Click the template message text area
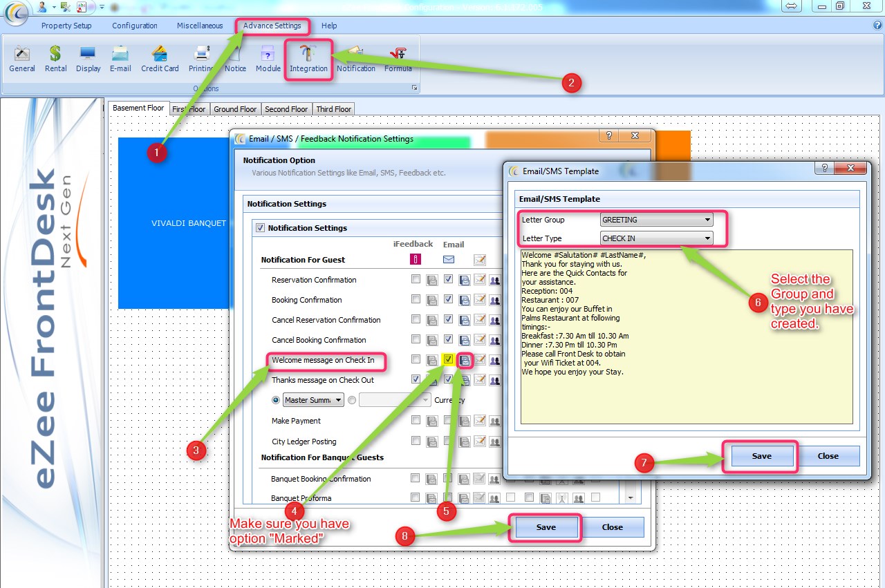Screen dimensions: 885x588 click(687, 336)
